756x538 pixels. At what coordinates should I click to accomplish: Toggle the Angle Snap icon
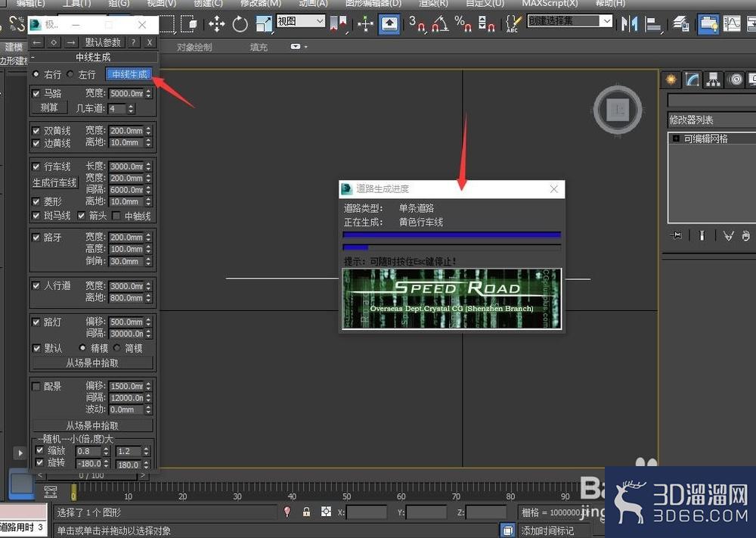(440, 23)
